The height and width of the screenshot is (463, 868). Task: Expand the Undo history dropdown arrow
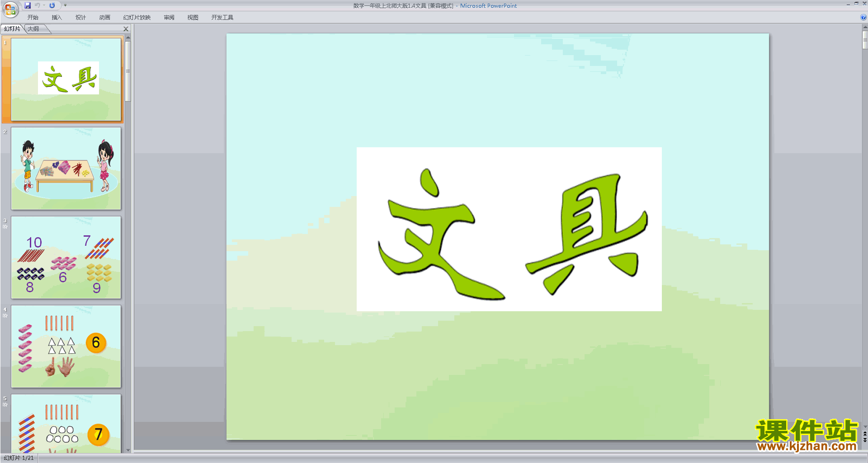44,5
